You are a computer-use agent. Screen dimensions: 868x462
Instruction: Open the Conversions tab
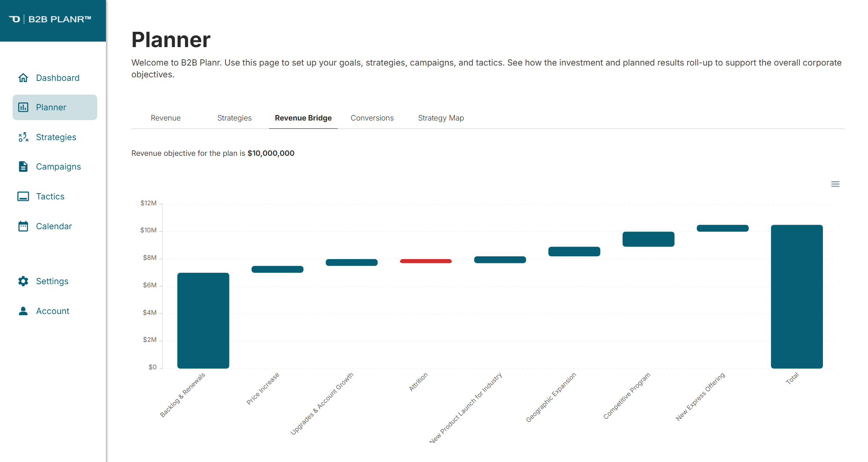coord(372,118)
